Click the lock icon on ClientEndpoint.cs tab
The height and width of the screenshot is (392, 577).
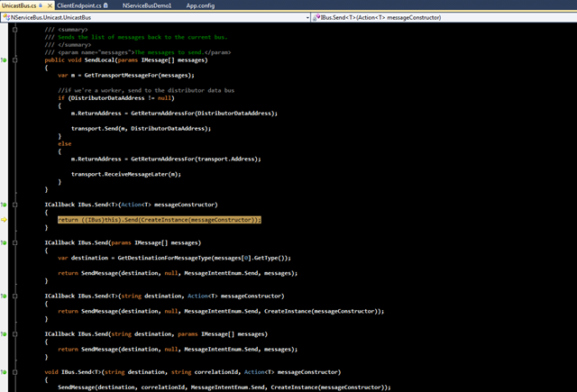pos(106,5)
